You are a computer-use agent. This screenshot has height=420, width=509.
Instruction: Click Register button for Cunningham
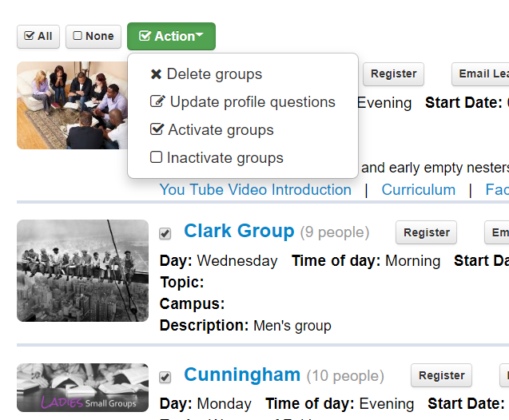coord(441,375)
